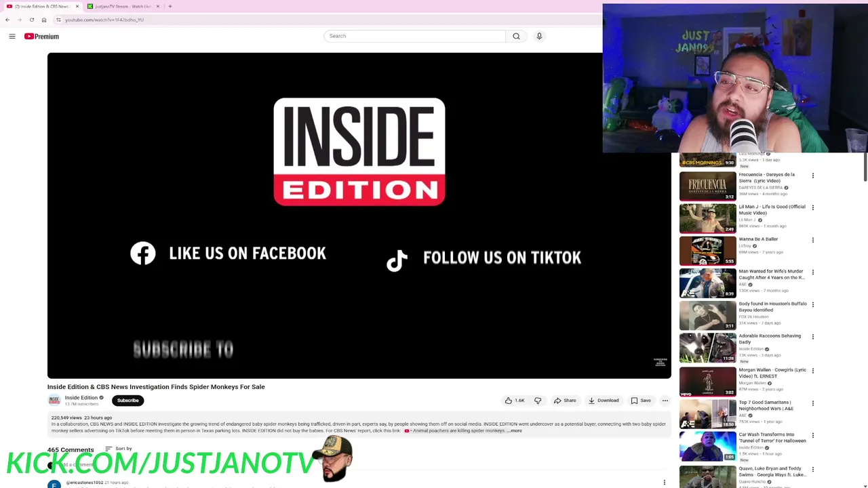Screen dimensions: 868x488
Task: Open options menu for Quavo Luke Bryan video
Action: tap(813, 470)
